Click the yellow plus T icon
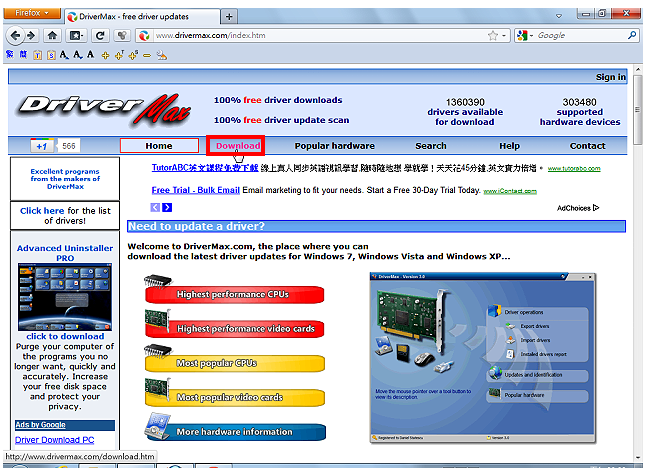Screen dimensions: 654x472 pyautogui.click(x=119, y=55)
